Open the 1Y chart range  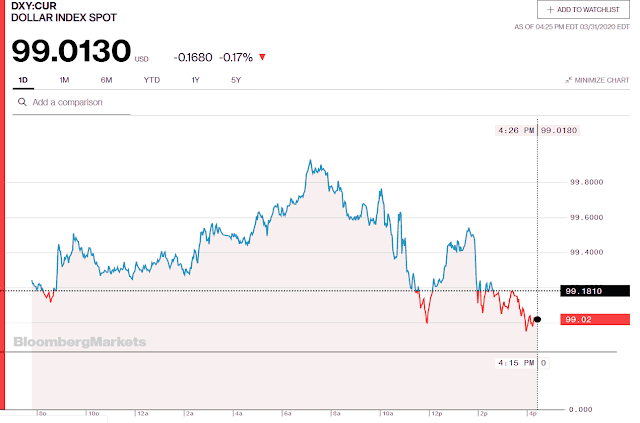196,80
